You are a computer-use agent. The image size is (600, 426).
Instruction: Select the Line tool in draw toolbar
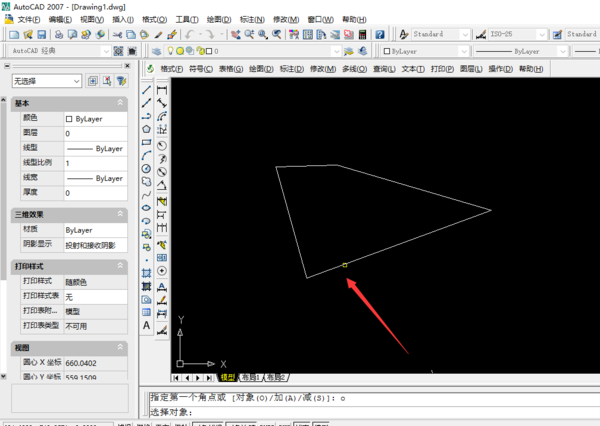click(x=146, y=89)
